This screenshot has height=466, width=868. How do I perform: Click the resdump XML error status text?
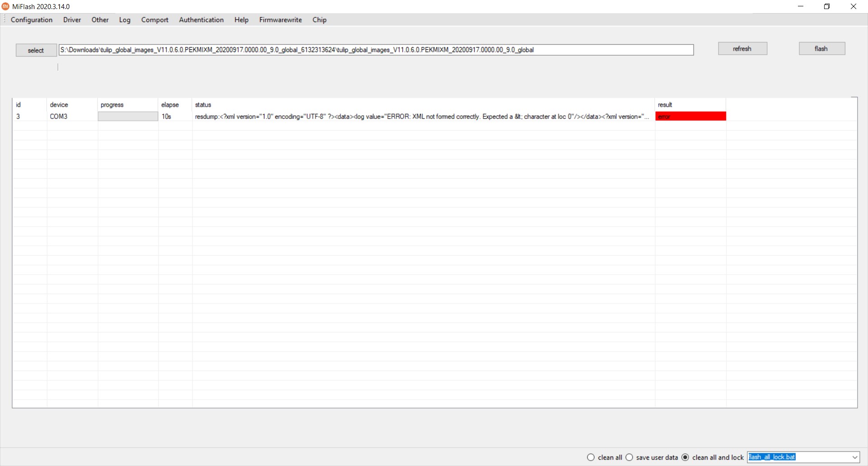422,116
